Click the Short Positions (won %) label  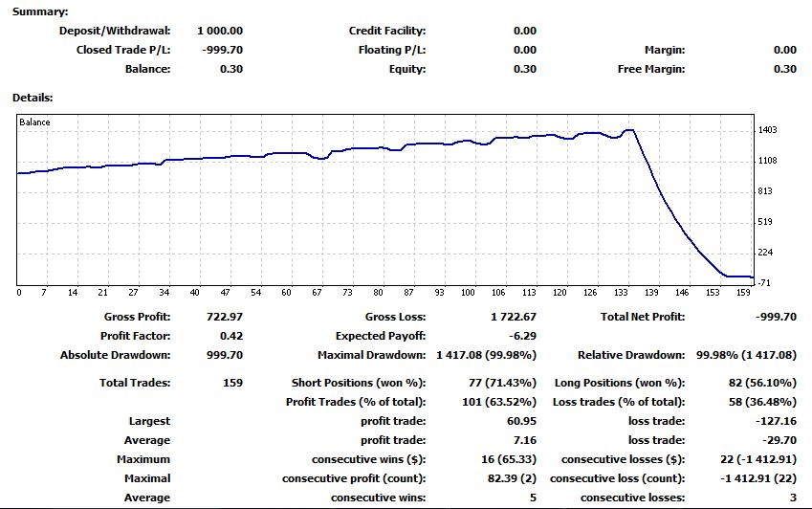[x=359, y=383]
